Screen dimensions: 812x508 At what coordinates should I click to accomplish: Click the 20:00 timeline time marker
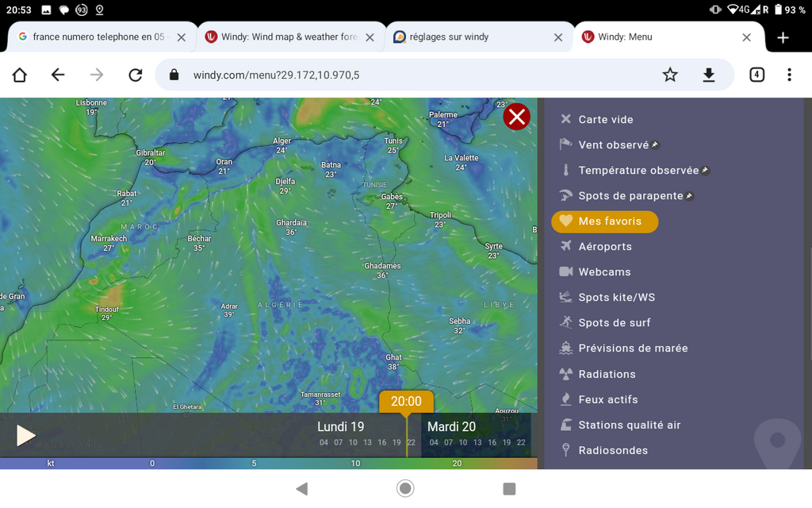pyautogui.click(x=406, y=401)
